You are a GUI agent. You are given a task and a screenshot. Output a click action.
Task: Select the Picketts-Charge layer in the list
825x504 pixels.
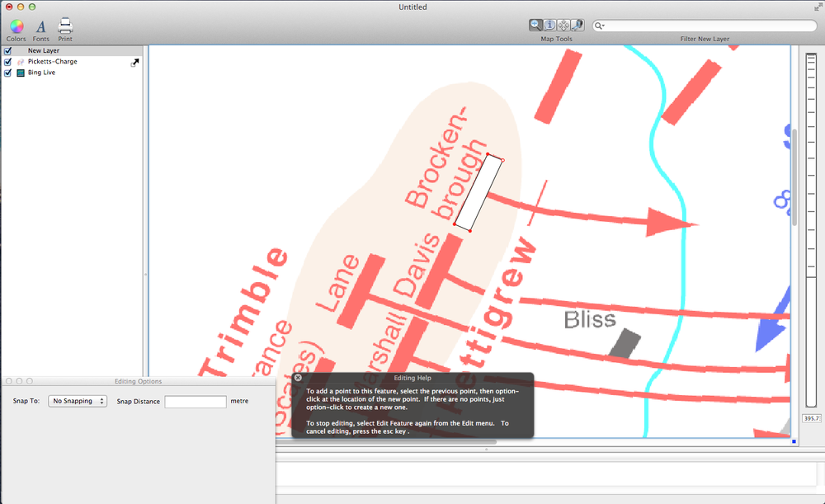click(53, 62)
